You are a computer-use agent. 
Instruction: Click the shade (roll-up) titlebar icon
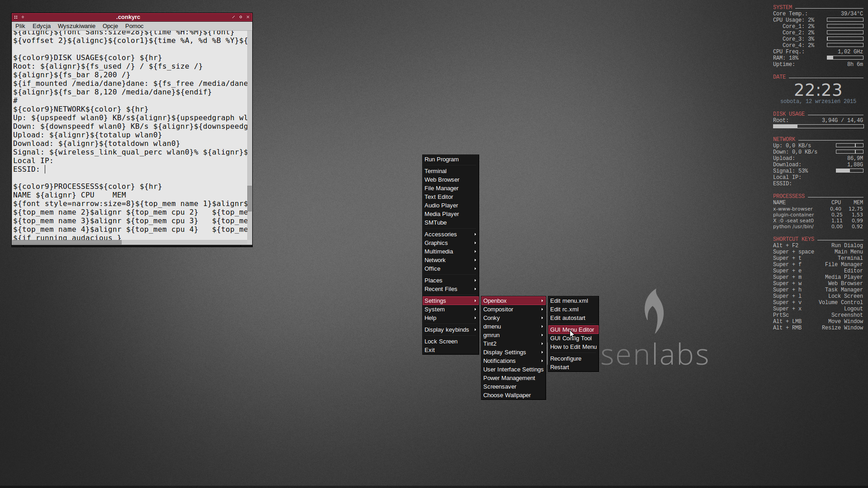(23, 17)
